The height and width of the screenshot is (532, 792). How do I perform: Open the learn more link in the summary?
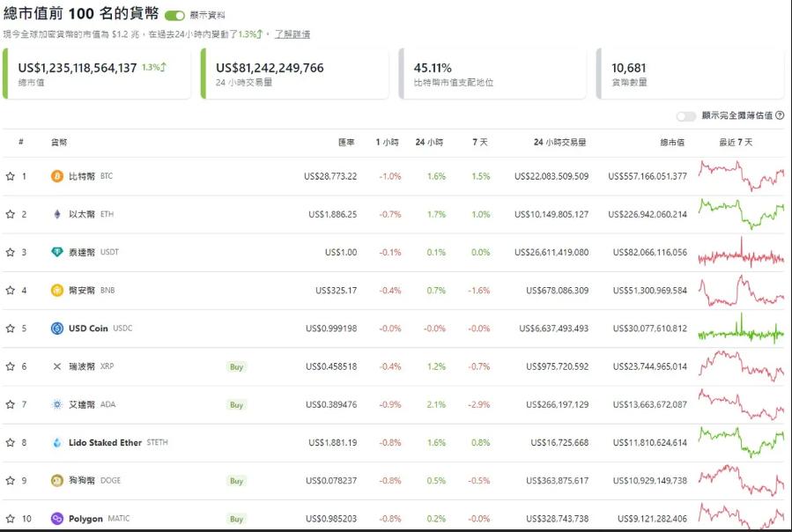tap(292, 34)
